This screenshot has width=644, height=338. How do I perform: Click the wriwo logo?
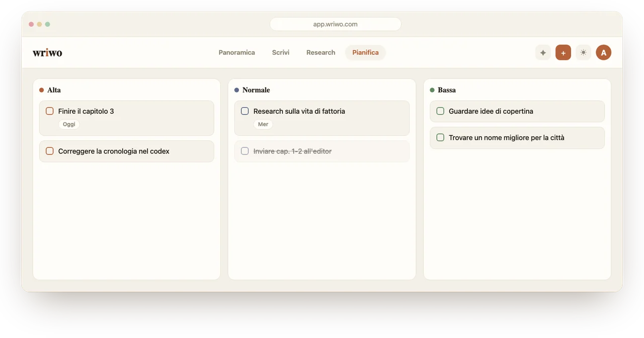click(x=47, y=52)
